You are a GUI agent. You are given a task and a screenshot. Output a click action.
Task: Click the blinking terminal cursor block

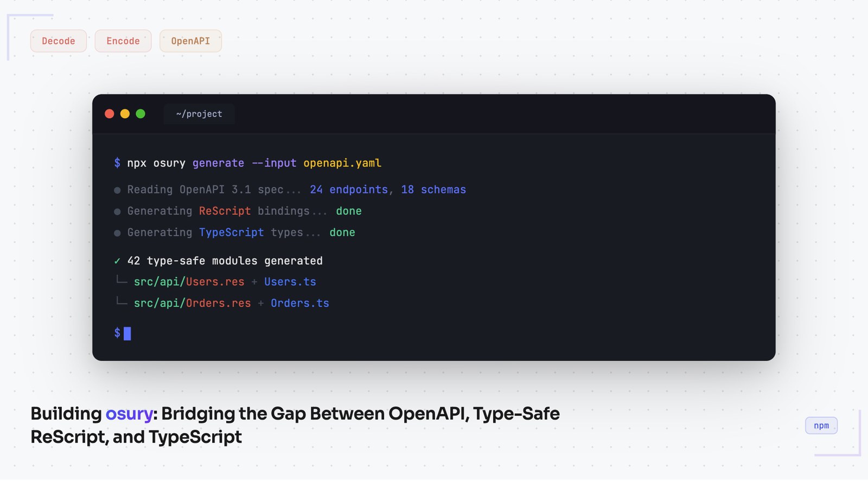tap(128, 333)
